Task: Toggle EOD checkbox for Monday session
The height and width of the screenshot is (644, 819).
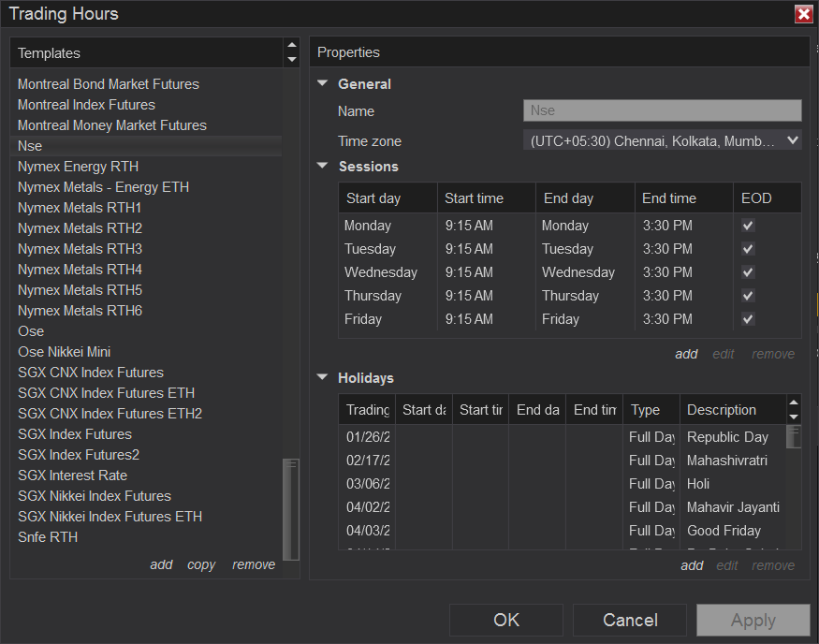Action: (x=748, y=226)
